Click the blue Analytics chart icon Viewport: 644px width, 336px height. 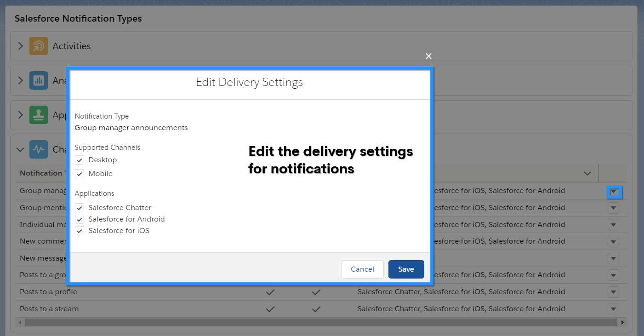(x=39, y=80)
